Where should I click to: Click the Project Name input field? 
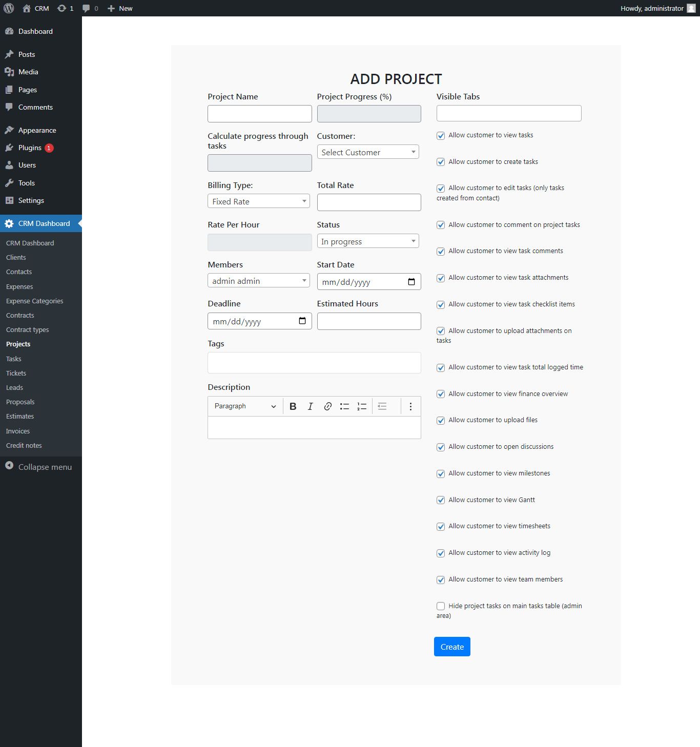tap(259, 113)
